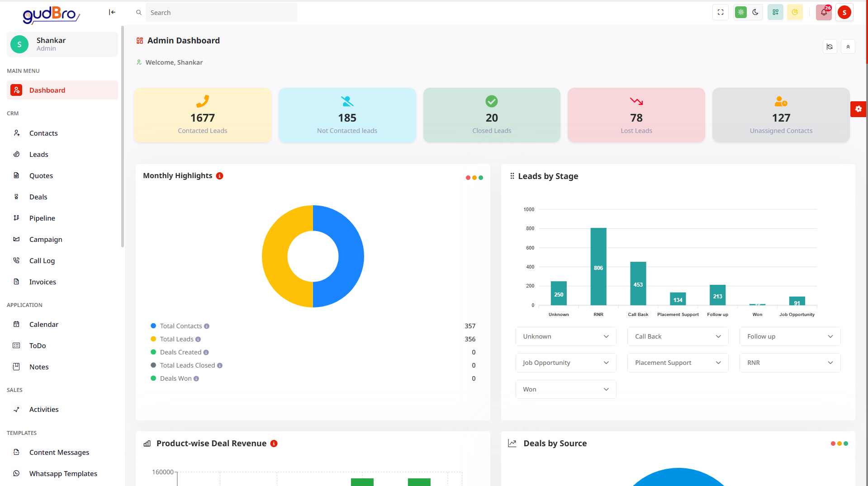
Task: Open the Placement Support dropdown
Action: coord(678,363)
